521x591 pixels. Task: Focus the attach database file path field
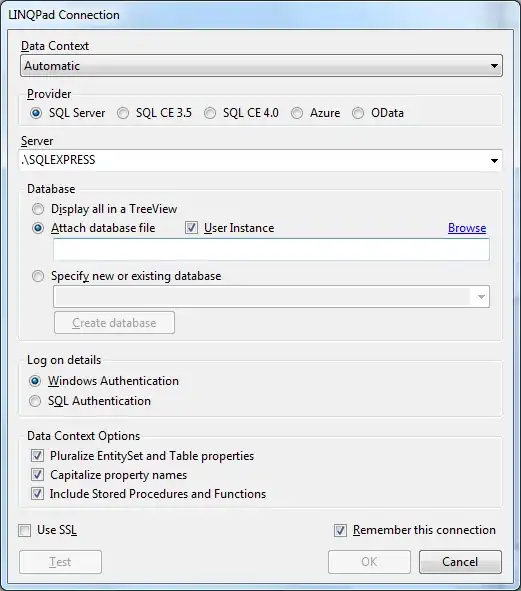(x=271, y=249)
